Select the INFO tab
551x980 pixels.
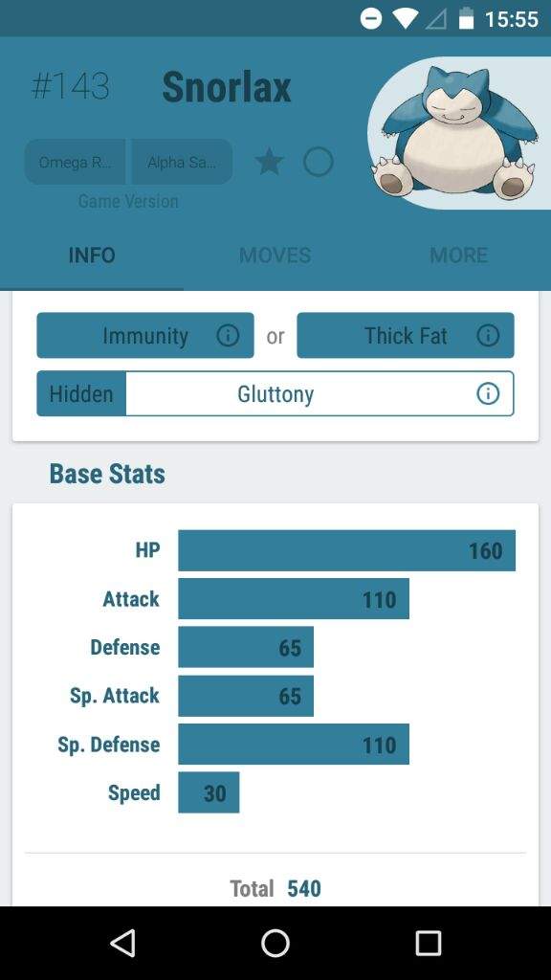tap(92, 256)
